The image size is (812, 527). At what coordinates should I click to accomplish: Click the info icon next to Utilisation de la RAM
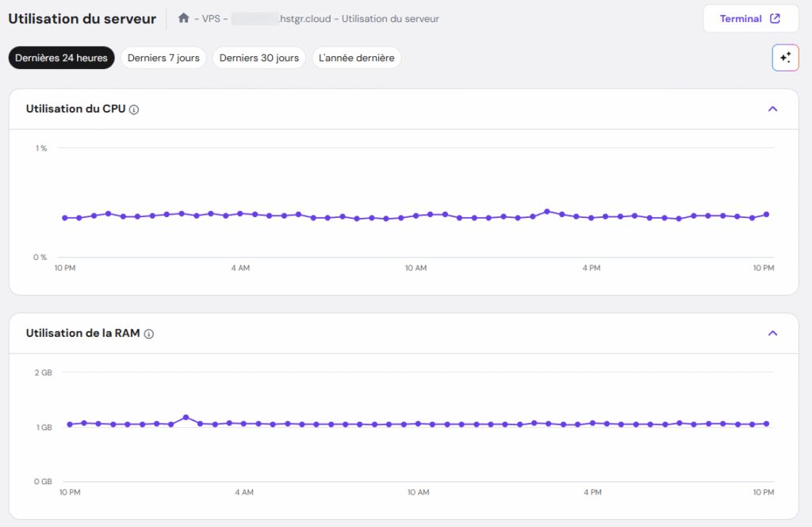147,334
